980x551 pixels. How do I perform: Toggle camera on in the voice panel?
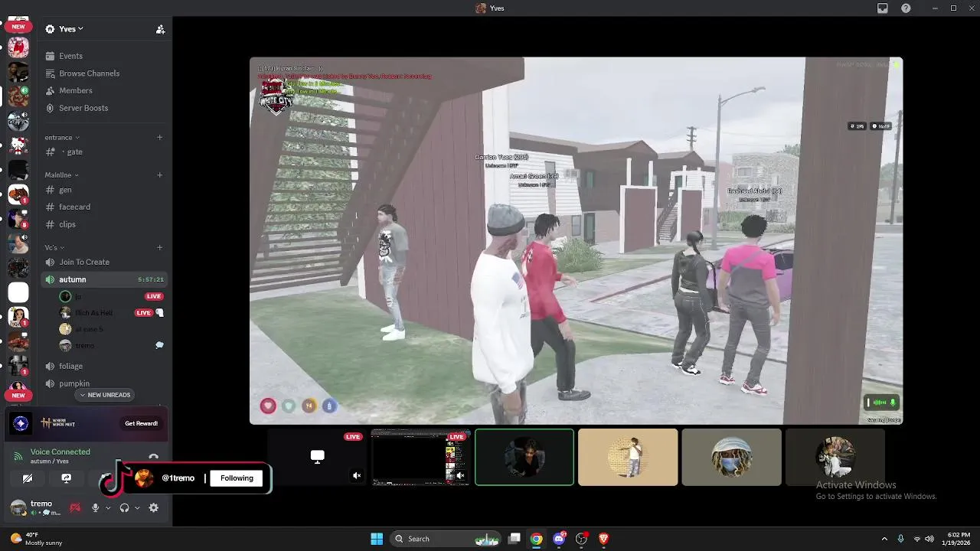pyautogui.click(x=28, y=478)
